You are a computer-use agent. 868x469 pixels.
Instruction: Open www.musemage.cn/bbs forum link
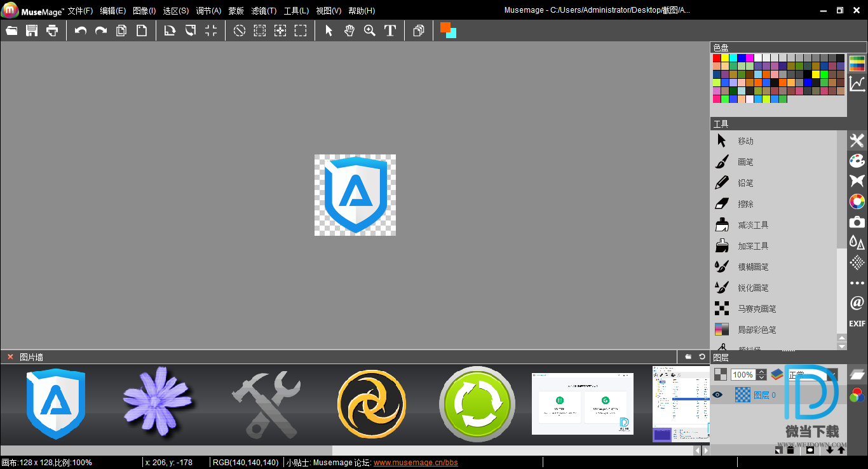(416, 463)
